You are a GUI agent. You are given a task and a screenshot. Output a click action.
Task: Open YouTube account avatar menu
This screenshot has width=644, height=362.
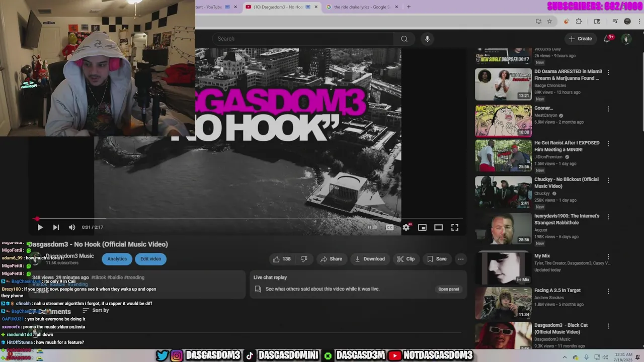pos(626,39)
